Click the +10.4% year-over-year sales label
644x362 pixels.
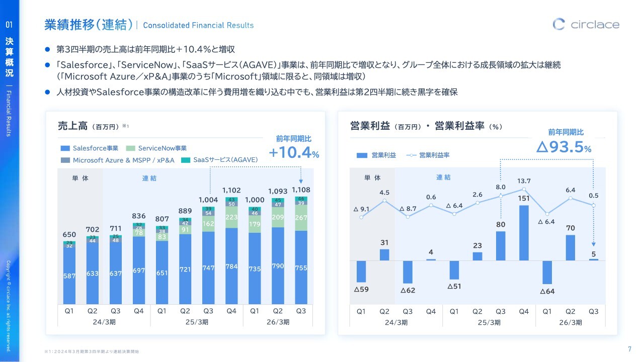[x=294, y=153]
